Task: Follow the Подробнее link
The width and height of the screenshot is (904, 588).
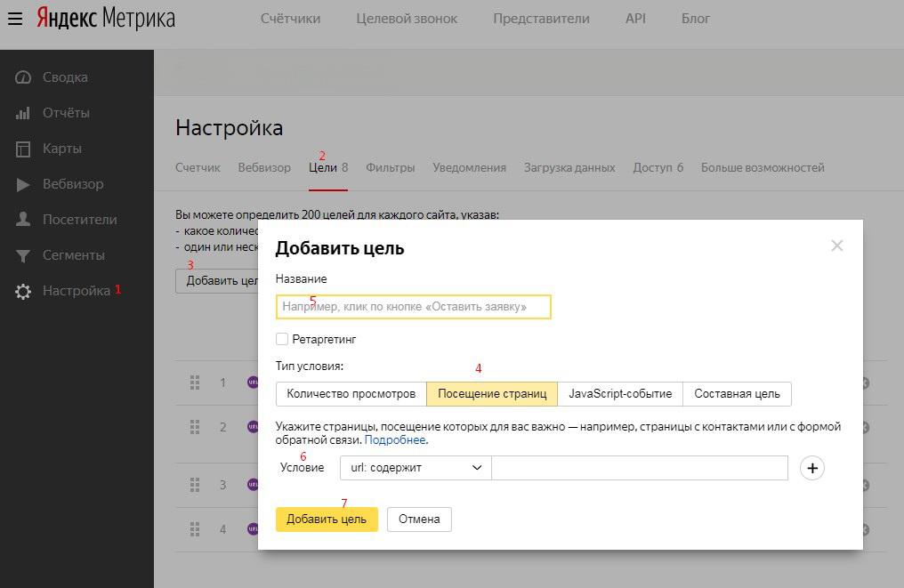Action: pyautogui.click(x=395, y=440)
